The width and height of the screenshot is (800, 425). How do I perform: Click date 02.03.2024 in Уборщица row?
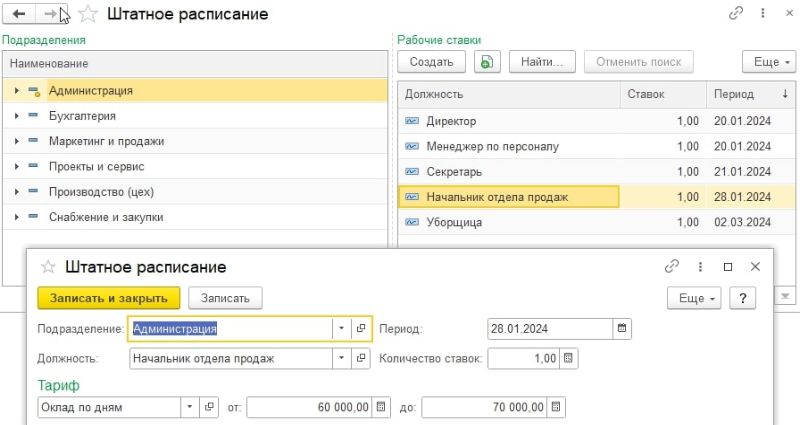(742, 222)
